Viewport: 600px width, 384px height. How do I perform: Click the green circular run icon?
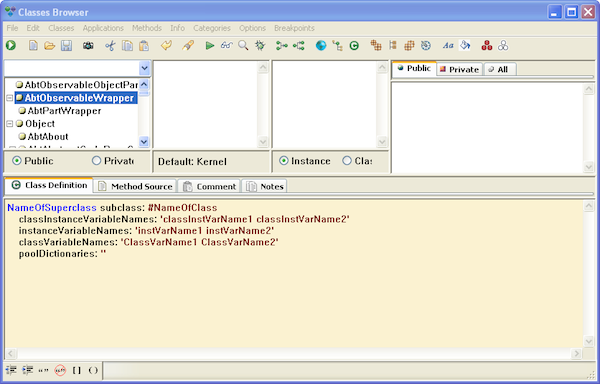[11, 46]
